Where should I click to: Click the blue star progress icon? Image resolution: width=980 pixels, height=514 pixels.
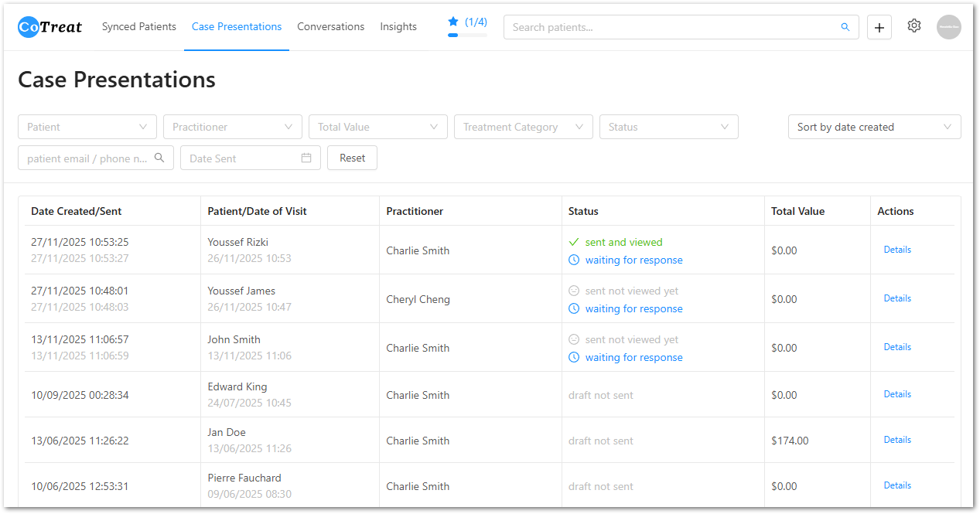tap(453, 22)
